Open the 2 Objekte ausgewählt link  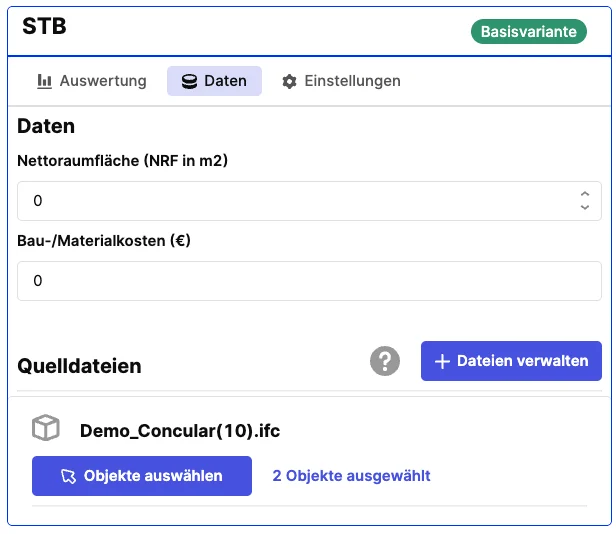(x=352, y=476)
